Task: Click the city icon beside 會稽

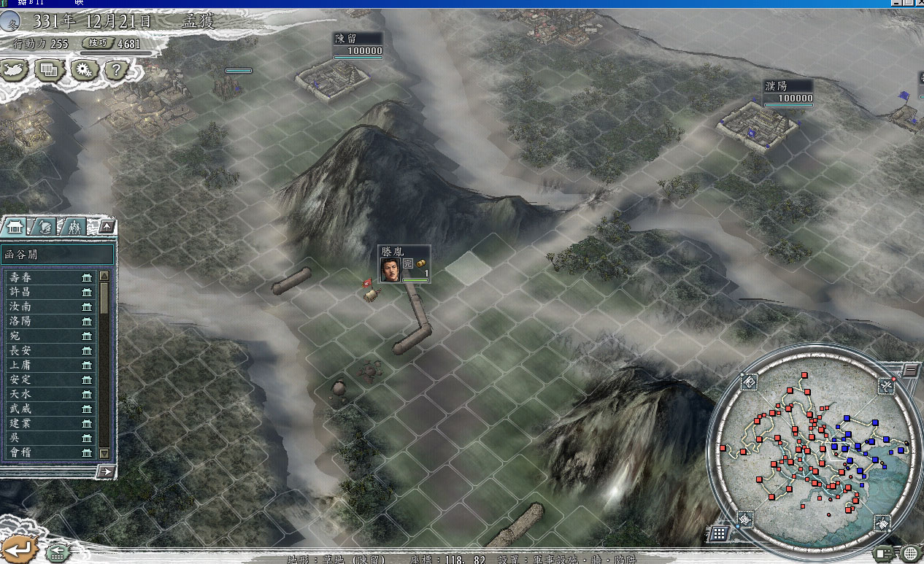Action: pos(88,452)
